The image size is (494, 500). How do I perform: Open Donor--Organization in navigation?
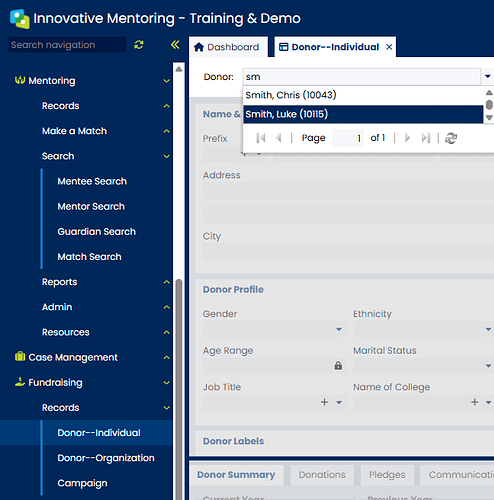(x=106, y=458)
